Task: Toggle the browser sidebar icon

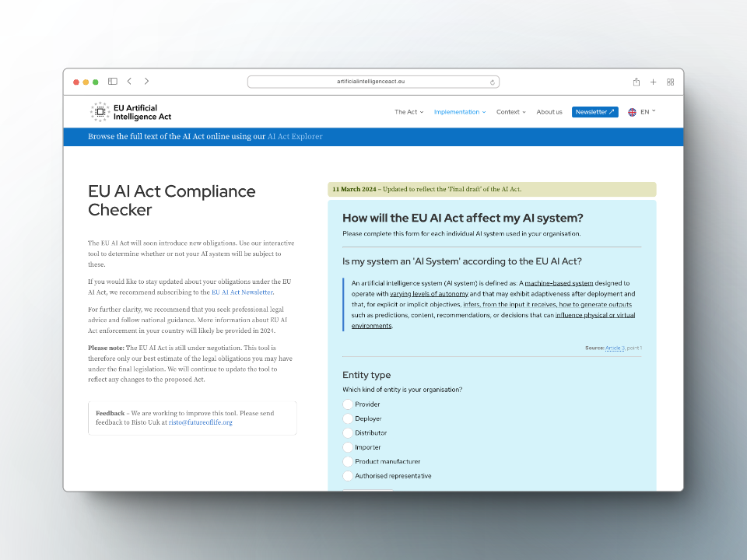Action: pyautogui.click(x=113, y=82)
